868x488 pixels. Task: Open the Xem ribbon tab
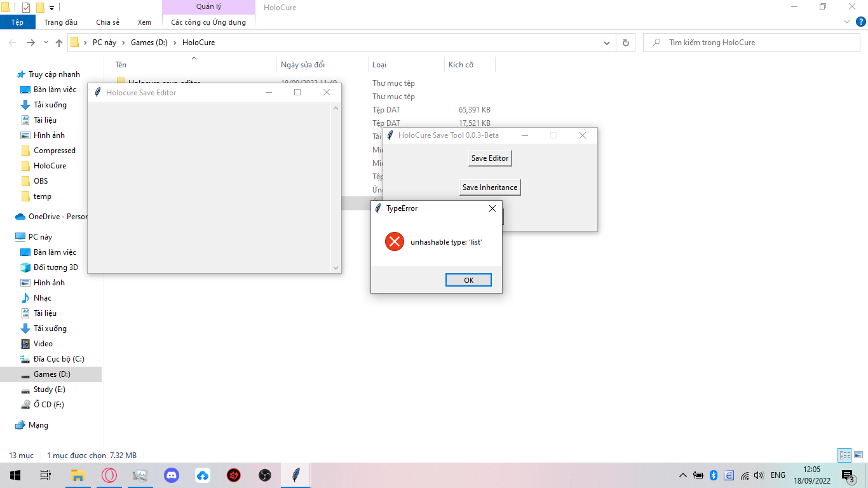click(144, 22)
